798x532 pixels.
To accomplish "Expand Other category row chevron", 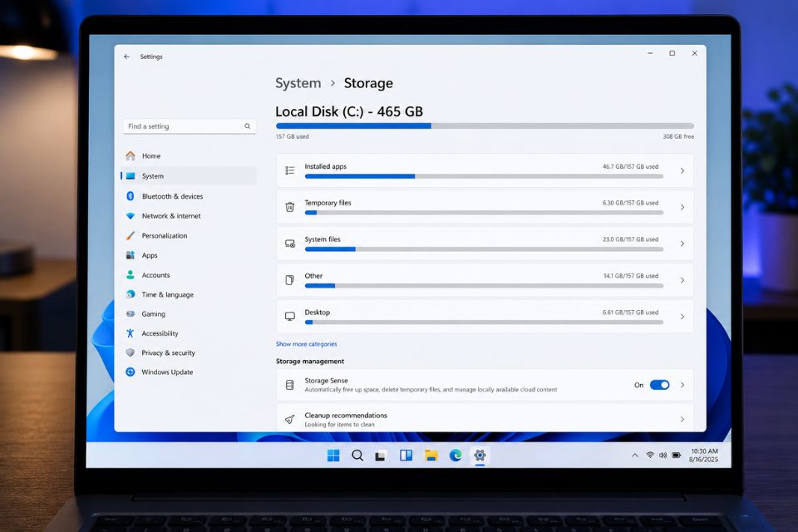I will point(682,280).
